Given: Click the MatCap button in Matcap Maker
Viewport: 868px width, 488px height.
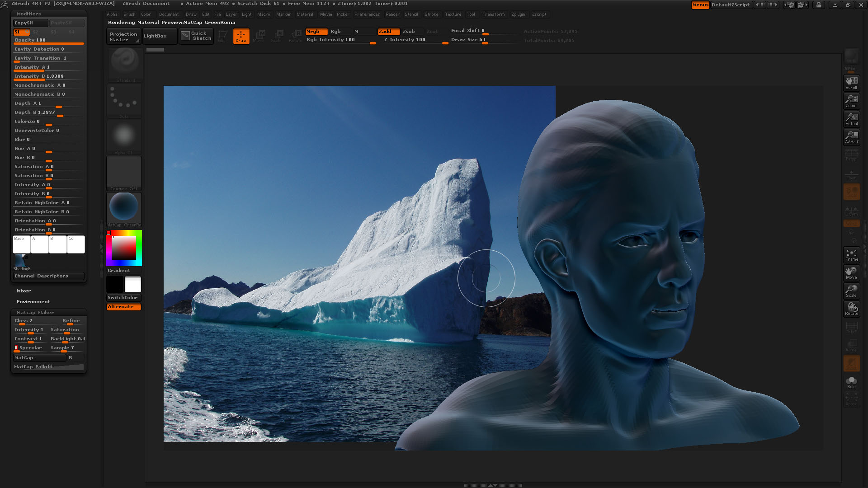Looking at the screenshot, I should pyautogui.click(x=39, y=358).
